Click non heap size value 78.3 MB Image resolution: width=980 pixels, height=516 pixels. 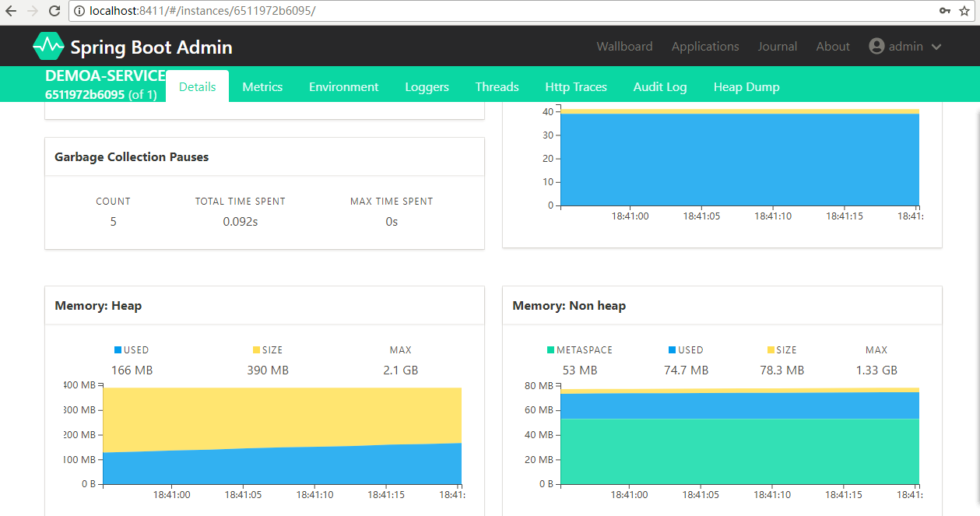[782, 370]
